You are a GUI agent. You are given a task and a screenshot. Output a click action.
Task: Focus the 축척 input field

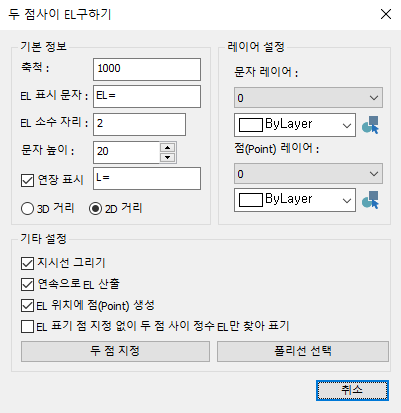(147, 69)
